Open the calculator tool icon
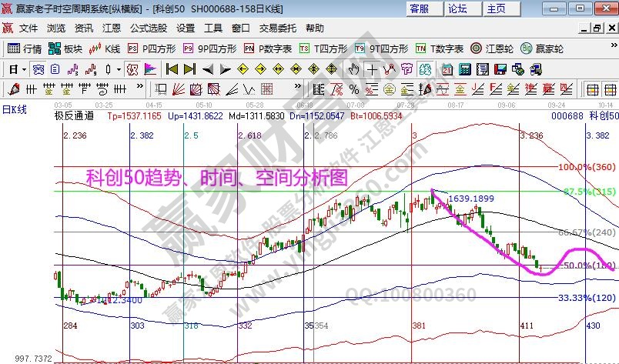This screenshot has width=619, height=364. pos(464,68)
